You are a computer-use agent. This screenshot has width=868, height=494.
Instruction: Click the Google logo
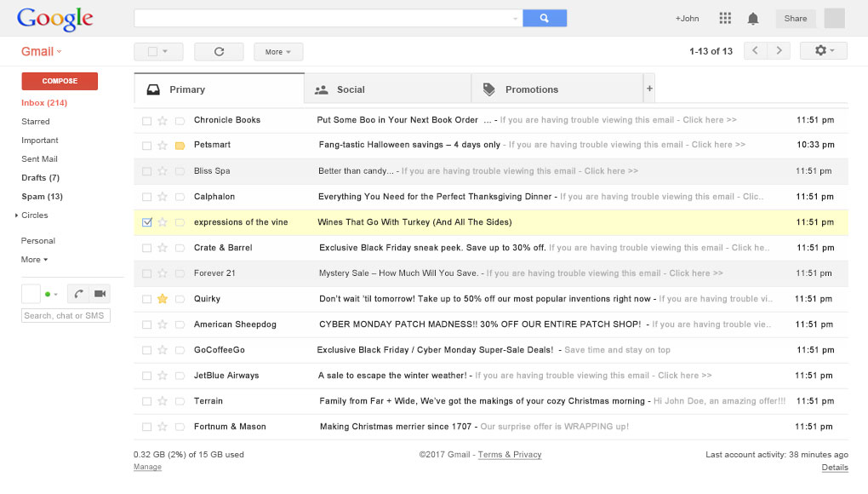[x=54, y=20]
